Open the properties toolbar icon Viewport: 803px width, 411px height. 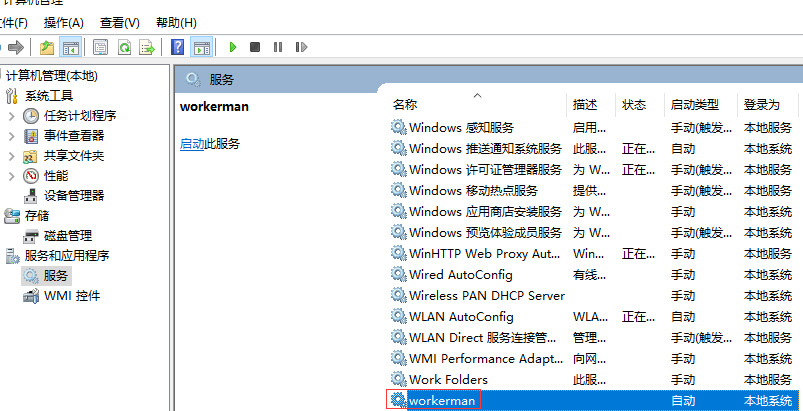click(100, 48)
